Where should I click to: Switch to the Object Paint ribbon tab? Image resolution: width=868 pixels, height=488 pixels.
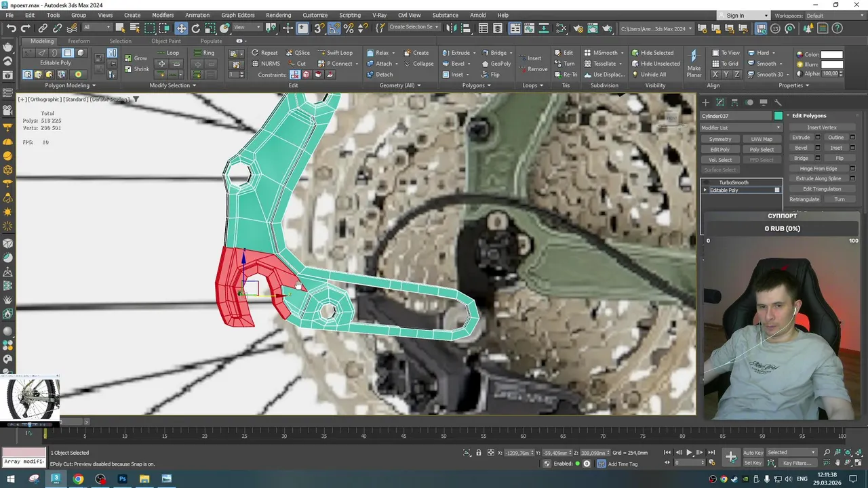[x=166, y=41]
